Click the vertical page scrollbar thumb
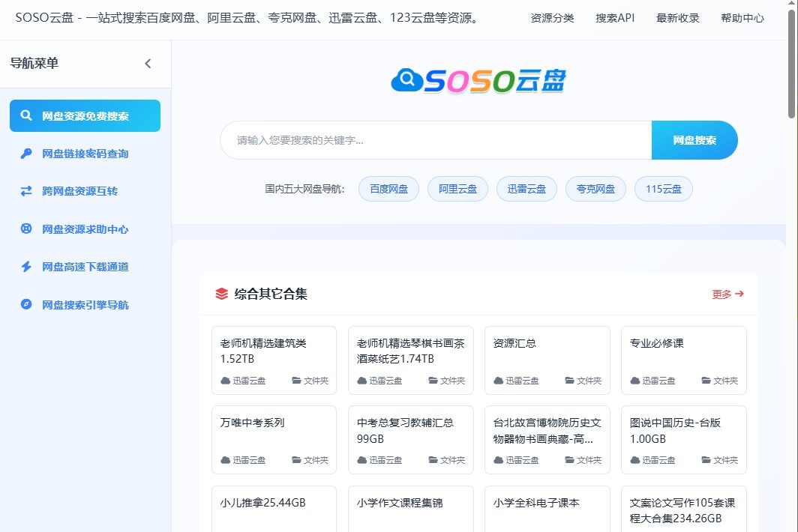Screen dimensions: 798x532 click(791, 64)
